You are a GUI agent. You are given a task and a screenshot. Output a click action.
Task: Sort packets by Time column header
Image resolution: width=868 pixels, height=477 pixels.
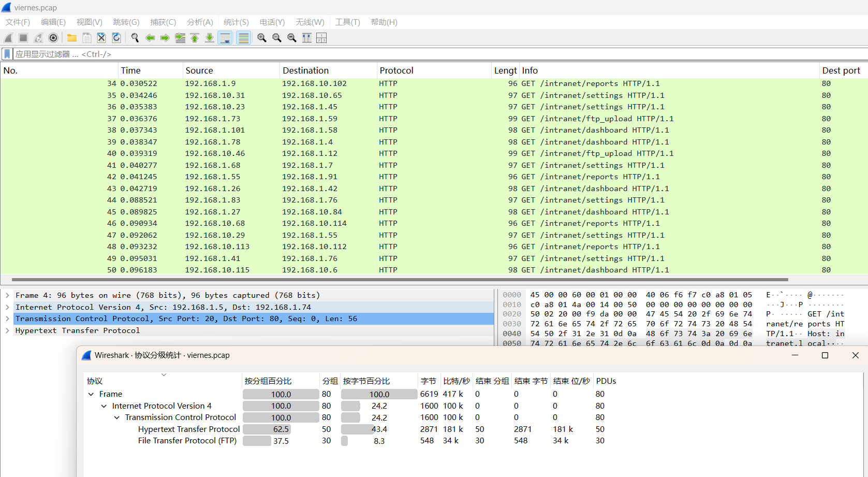click(150, 70)
